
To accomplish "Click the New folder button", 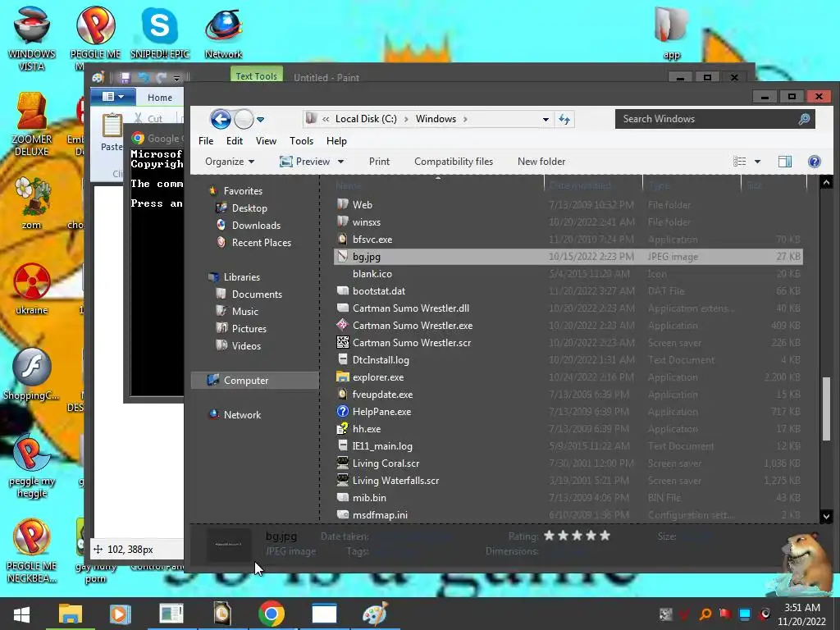I will click(x=541, y=162).
